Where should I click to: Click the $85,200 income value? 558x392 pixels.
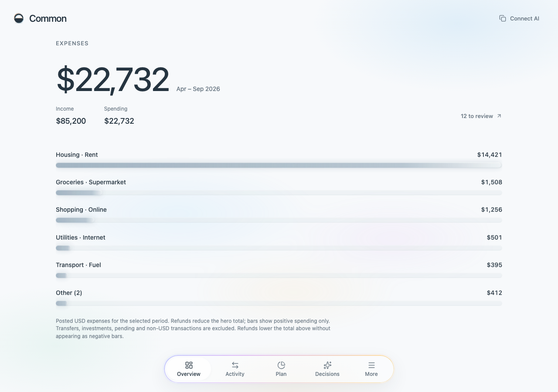[x=71, y=121]
